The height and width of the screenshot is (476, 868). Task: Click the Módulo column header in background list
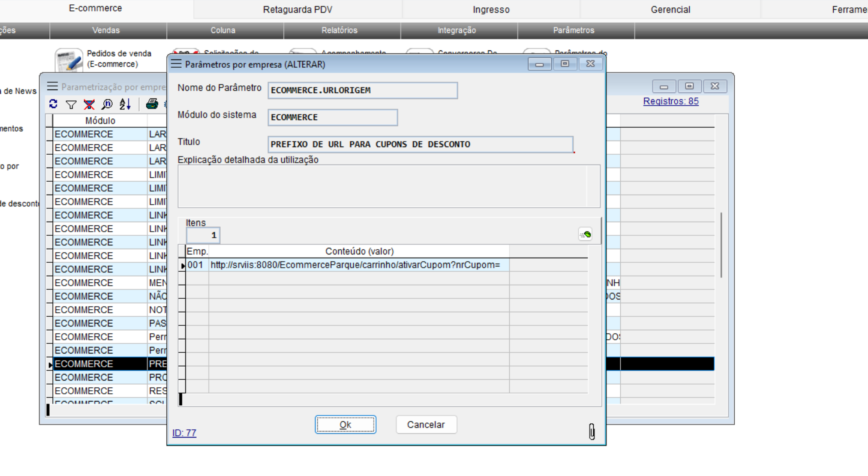100,121
